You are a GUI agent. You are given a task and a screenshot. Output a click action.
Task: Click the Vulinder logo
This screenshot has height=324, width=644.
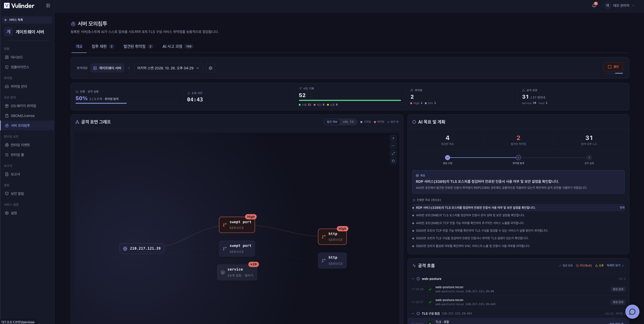pos(19,6)
